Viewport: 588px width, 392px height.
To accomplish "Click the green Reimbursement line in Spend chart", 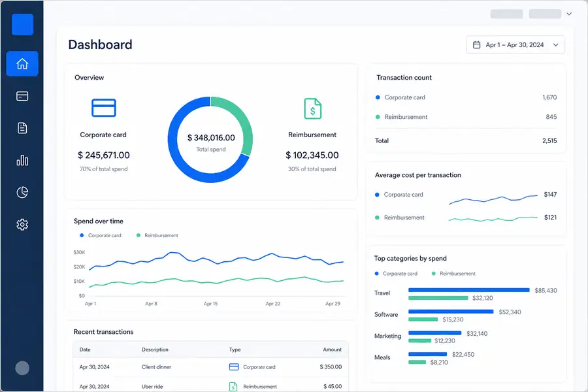I will tap(216, 281).
